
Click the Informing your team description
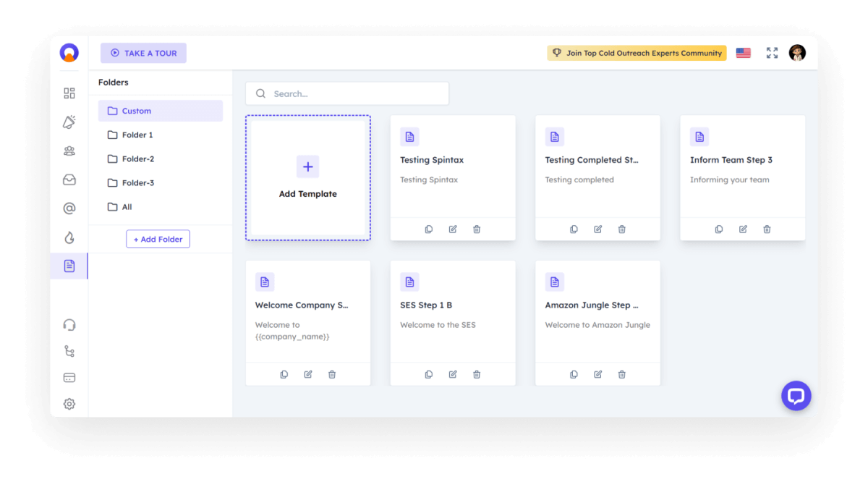pos(729,179)
